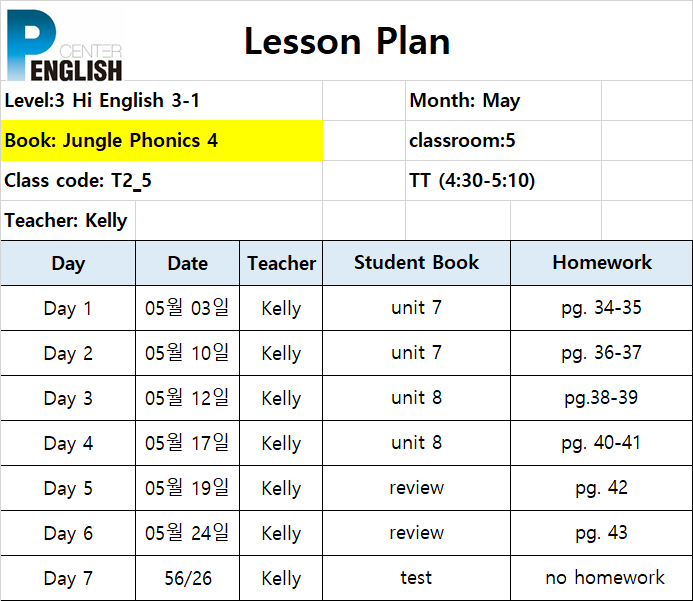Select the 56/26 date cell
Viewport: 693px width, 601px height.
[187, 578]
